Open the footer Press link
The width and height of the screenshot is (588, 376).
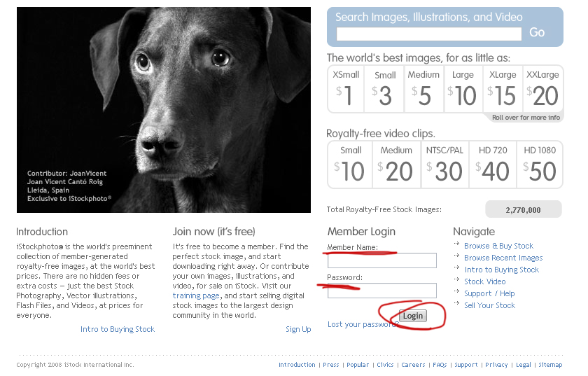click(x=330, y=365)
